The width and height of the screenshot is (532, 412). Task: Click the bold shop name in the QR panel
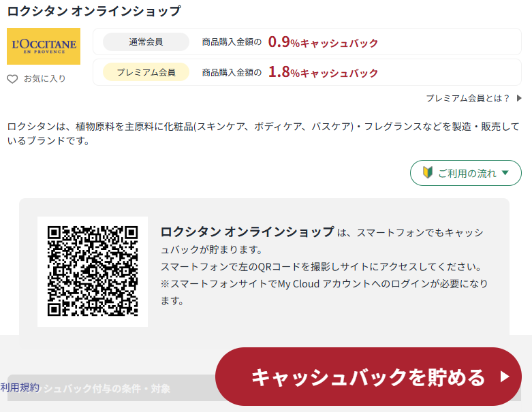247,232
